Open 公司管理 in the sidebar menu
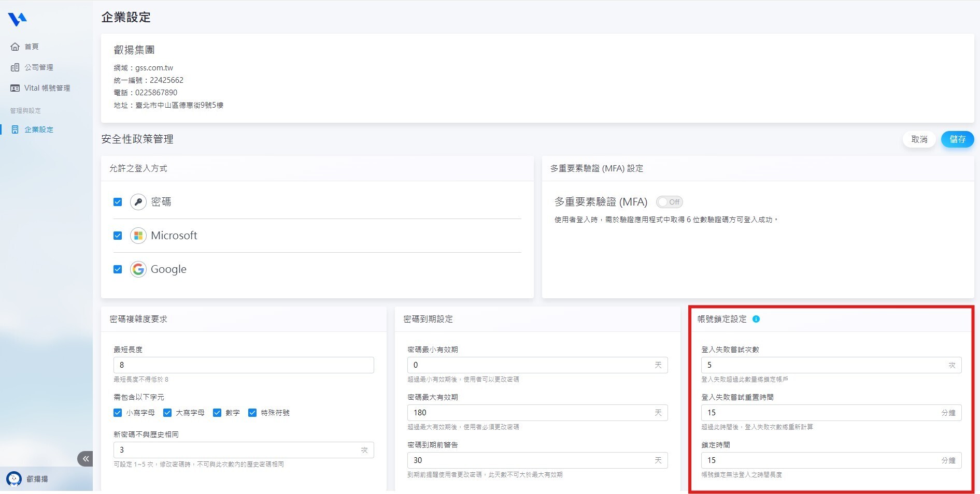Screen dimensions: 980x494 39,67
